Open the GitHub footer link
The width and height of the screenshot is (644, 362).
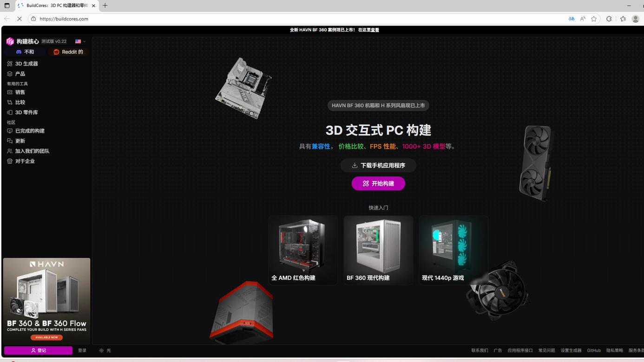click(x=594, y=350)
